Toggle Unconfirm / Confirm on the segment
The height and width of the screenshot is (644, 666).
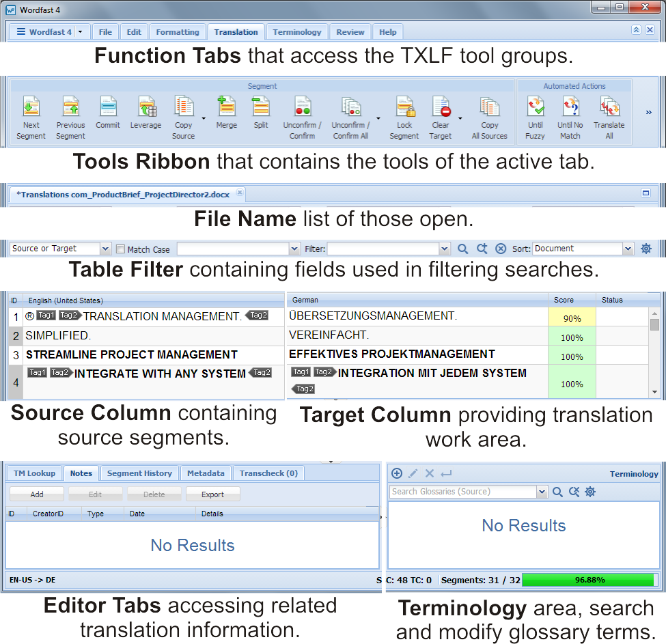[x=303, y=117]
